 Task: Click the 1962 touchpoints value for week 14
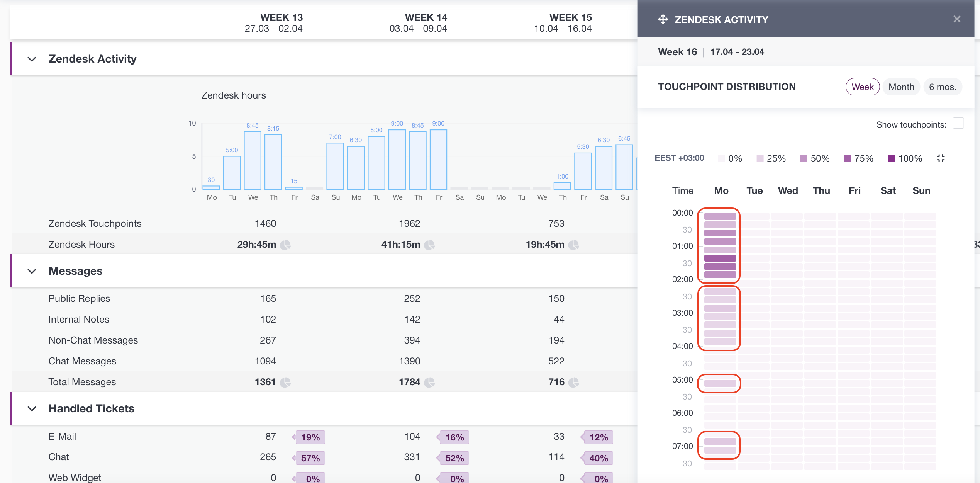(409, 224)
